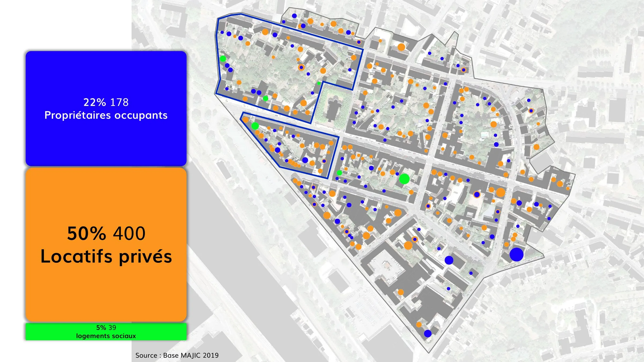The width and height of the screenshot is (644, 362).
Task: Click the 'Locatifs privés' label
Action: point(106,257)
